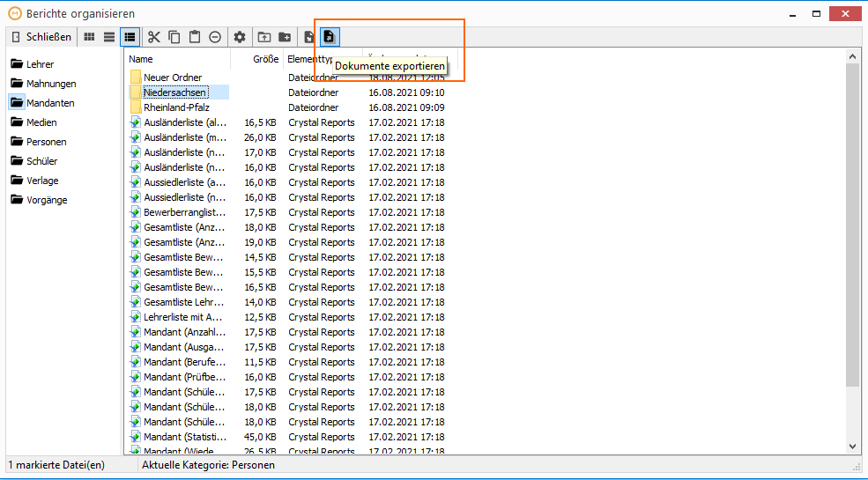Delete item with the minus-circle icon
This screenshot has width=868, height=480.
215,37
